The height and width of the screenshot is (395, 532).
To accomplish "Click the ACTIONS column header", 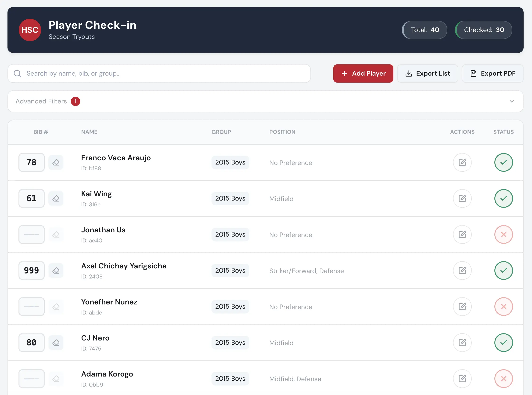I will [462, 132].
